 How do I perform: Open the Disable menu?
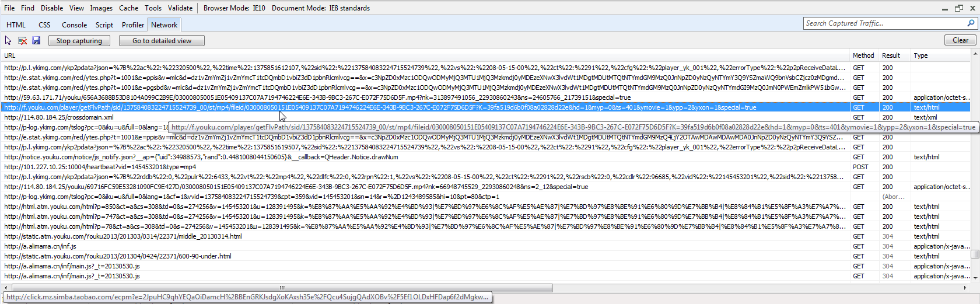coord(52,8)
